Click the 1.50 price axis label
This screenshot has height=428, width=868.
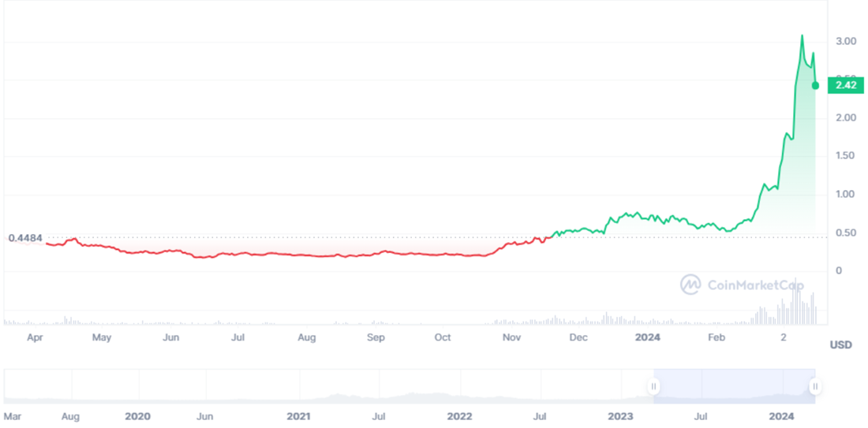coord(846,156)
